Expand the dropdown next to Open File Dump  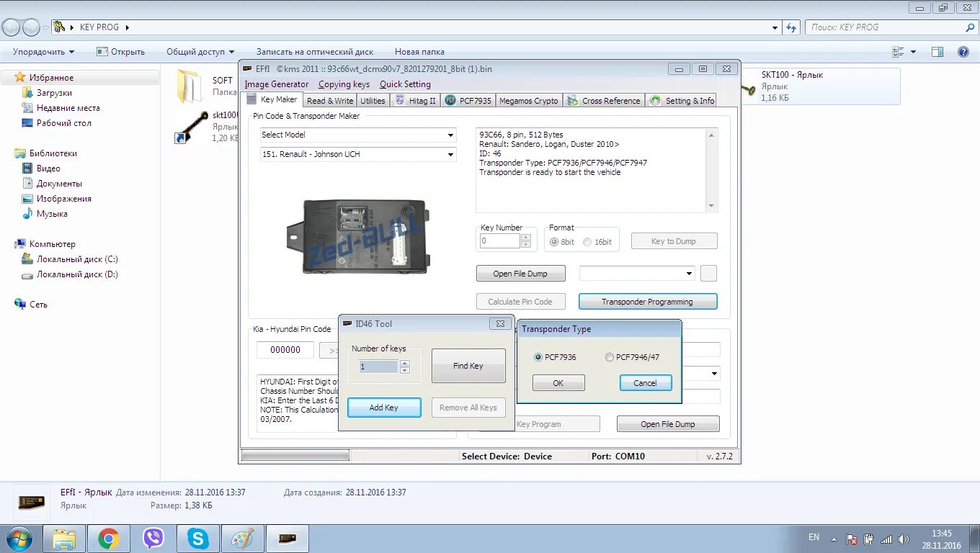(x=689, y=274)
